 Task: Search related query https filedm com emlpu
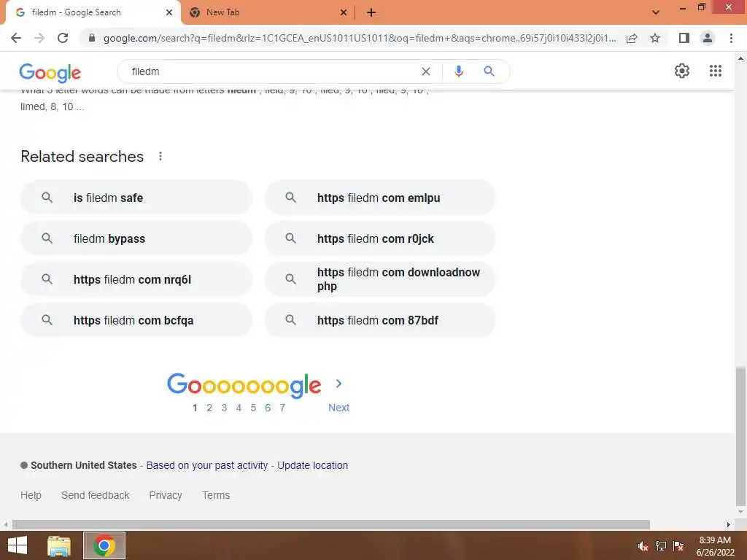coord(379,198)
